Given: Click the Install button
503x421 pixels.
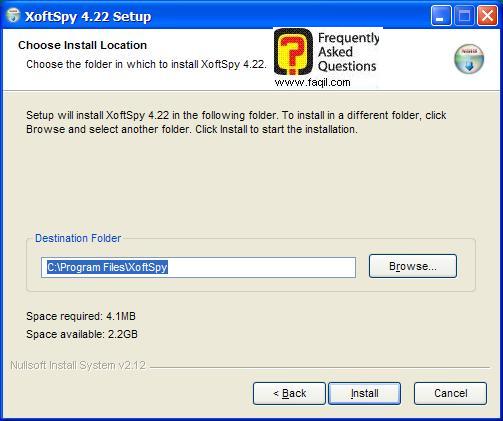Looking at the screenshot, I should [364, 393].
